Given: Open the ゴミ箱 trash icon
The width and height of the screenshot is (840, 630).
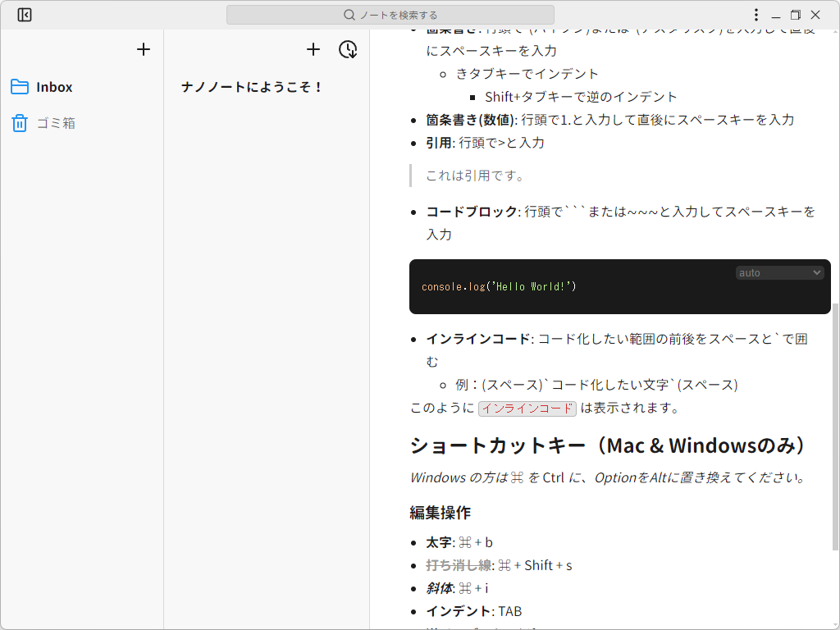Looking at the screenshot, I should (x=19, y=123).
